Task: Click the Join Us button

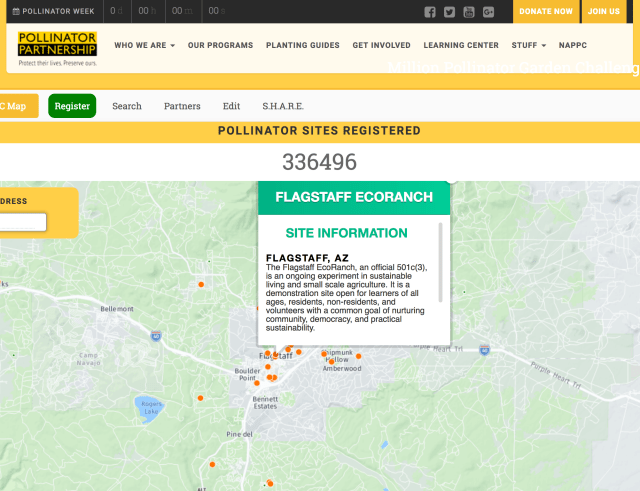Action: point(603,12)
